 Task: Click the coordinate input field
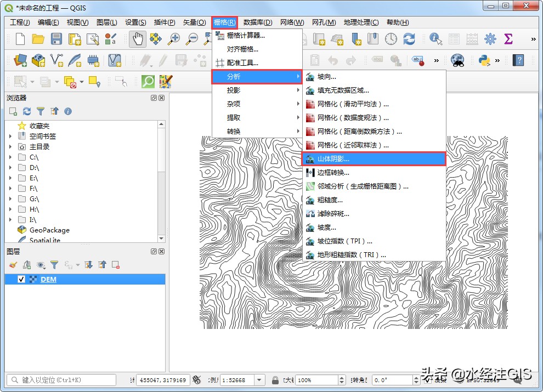click(163, 380)
